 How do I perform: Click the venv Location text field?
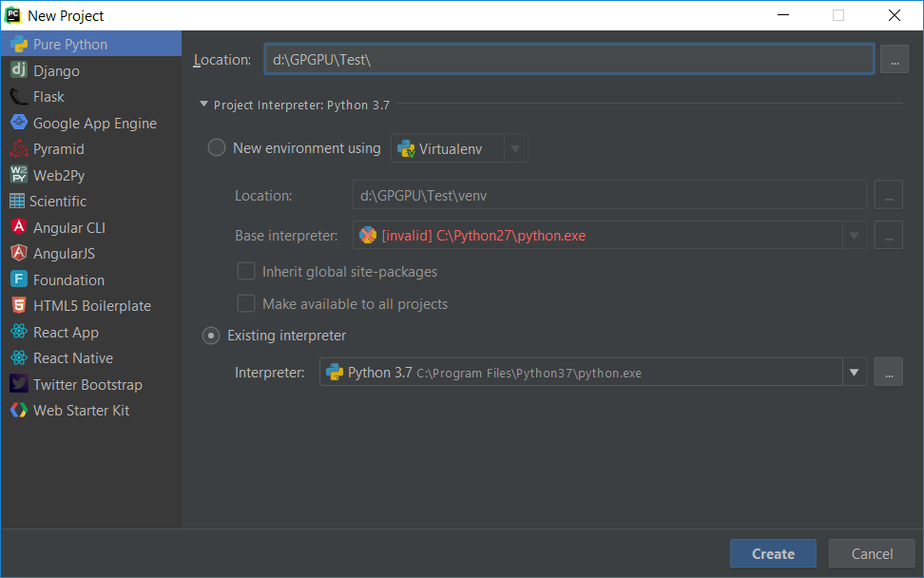tap(610, 195)
